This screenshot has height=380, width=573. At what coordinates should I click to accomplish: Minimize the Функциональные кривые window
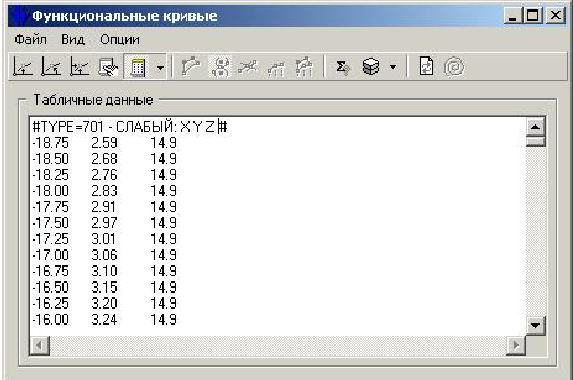click(513, 16)
